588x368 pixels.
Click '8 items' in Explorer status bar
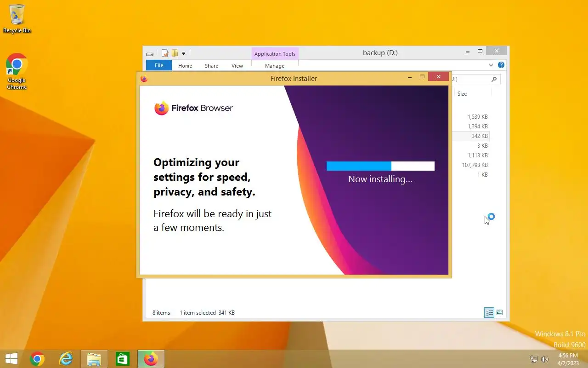pos(161,313)
